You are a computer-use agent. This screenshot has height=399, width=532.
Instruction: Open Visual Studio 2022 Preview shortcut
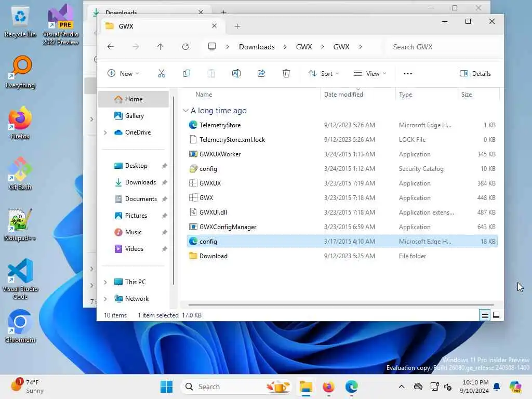pos(61,24)
